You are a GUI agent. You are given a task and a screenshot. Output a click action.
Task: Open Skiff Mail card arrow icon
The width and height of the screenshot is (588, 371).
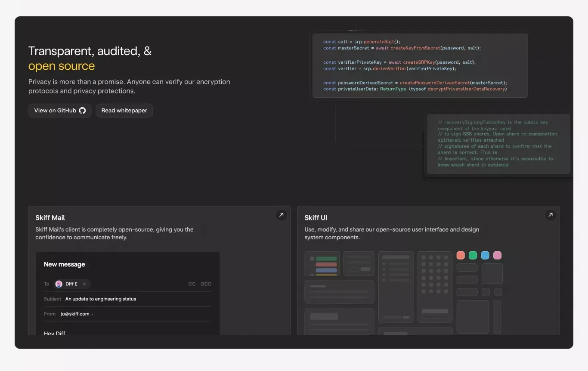pyautogui.click(x=281, y=215)
